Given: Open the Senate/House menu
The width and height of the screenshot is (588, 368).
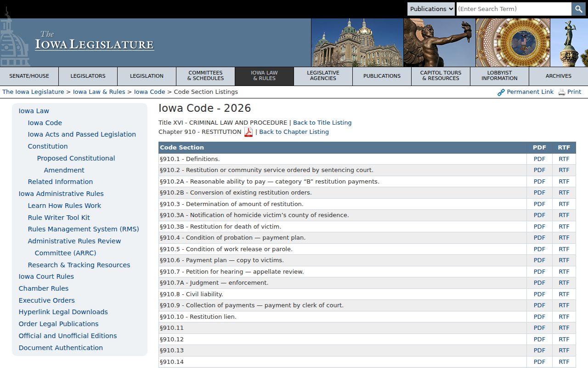Looking at the screenshot, I should 29,76.
